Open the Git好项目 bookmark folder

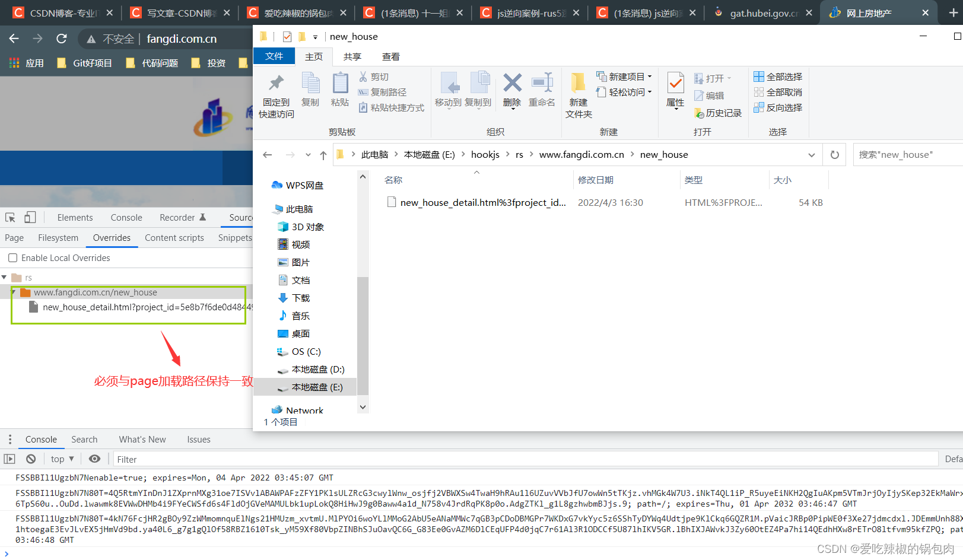pyautogui.click(x=85, y=63)
